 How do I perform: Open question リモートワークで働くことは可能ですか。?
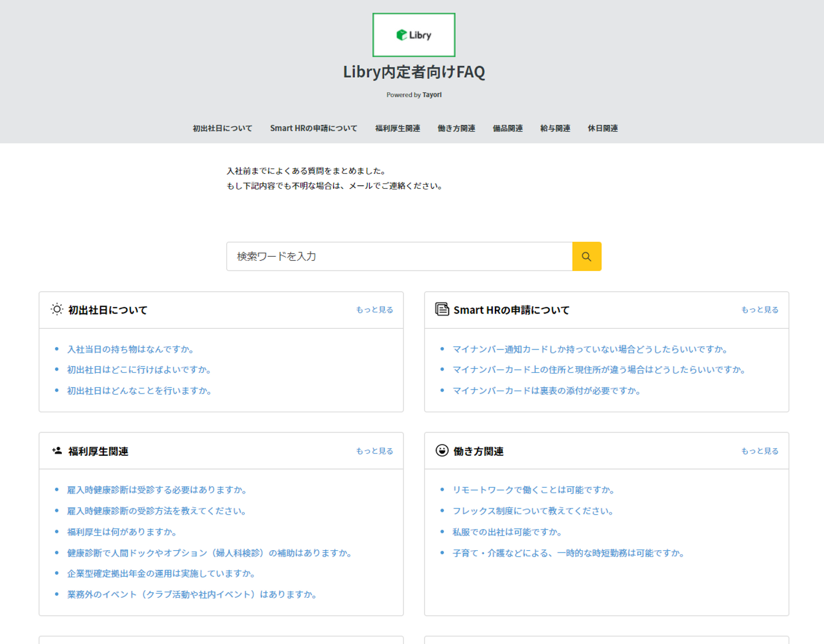pos(535,490)
